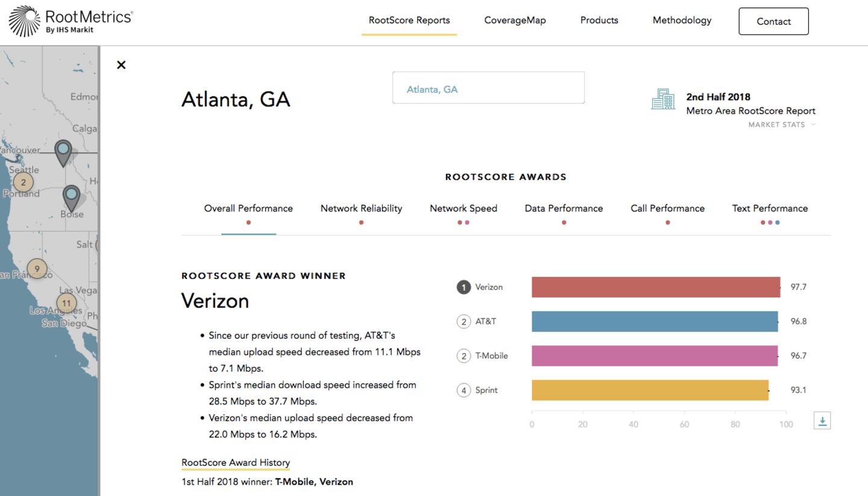Open the RootScore Award History link

coord(236,463)
